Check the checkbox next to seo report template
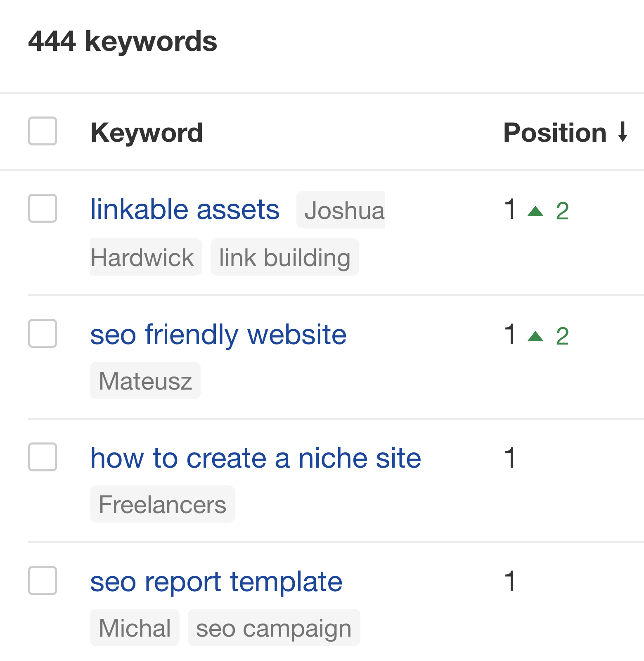This screenshot has width=644, height=661. pos(42,581)
